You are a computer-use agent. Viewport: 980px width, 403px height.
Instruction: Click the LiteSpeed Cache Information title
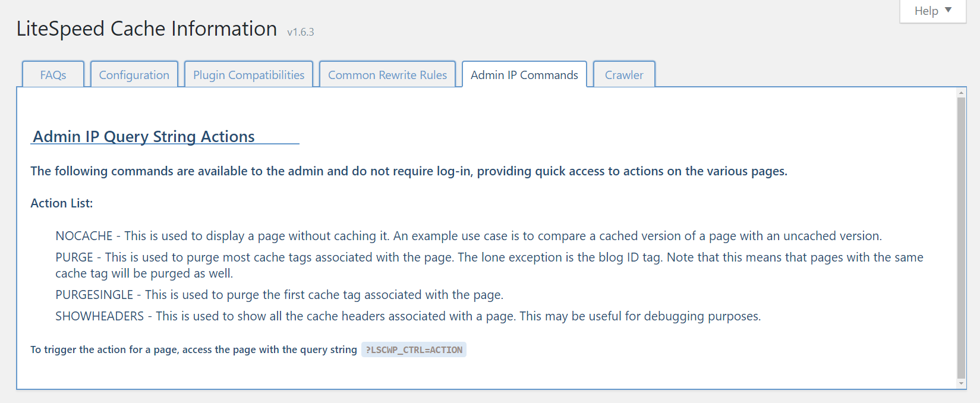[x=147, y=29]
